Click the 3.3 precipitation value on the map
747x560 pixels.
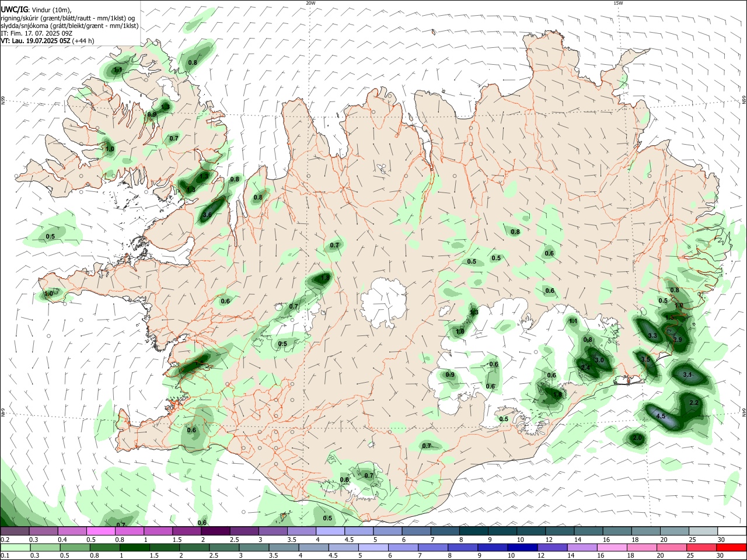click(652, 336)
